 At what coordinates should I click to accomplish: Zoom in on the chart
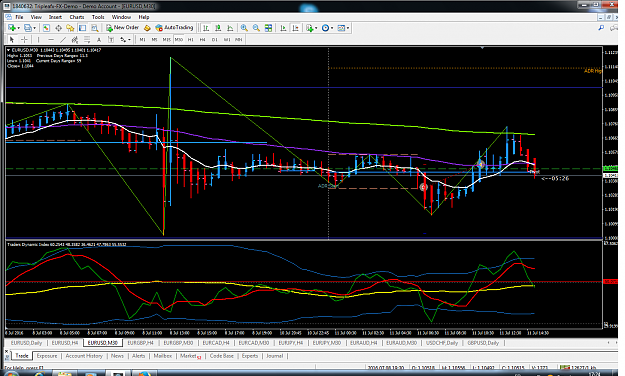pyautogui.click(x=244, y=28)
